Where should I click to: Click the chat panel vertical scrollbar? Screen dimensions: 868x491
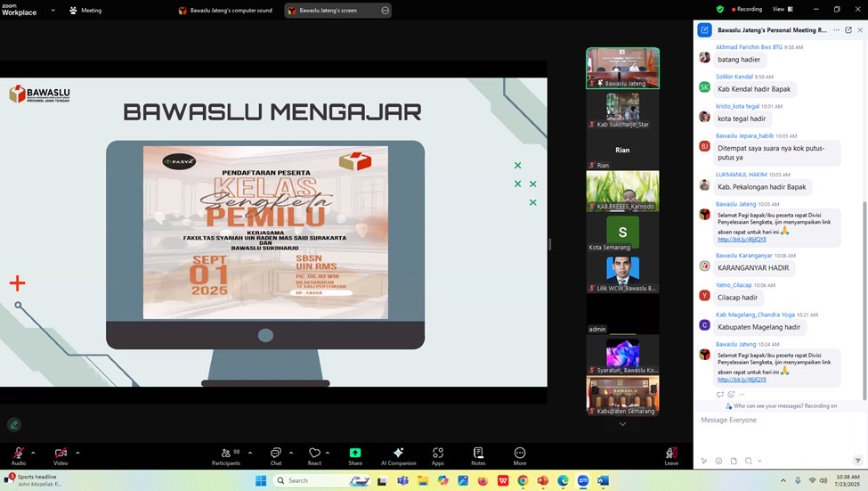pyautogui.click(x=864, y=299)
